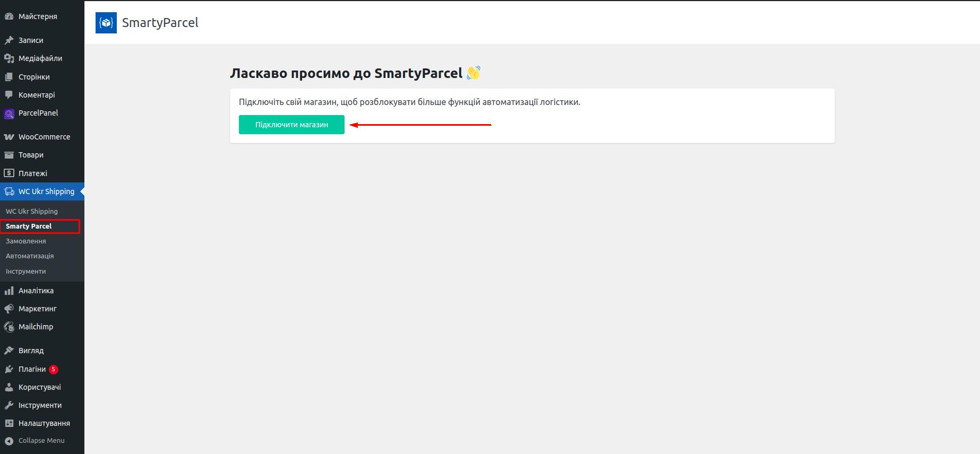
Task: Collapse the sidebar with Collapse Menu
Action: 35,441
